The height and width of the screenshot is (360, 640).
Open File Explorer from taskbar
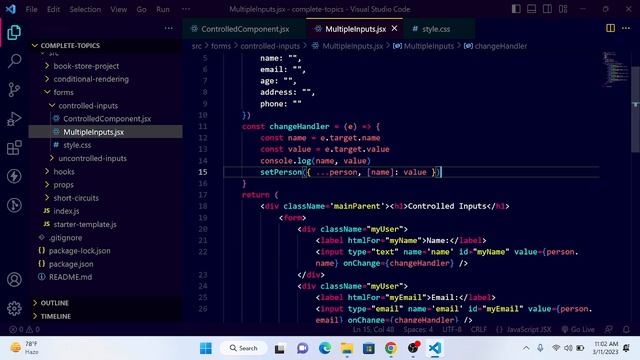tap(347, 348)
